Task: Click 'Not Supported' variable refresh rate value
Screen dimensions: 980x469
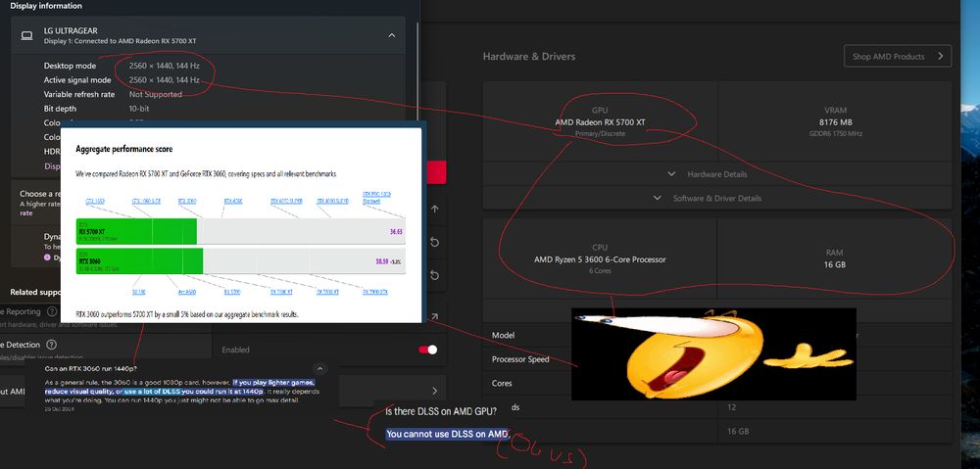Action: (x=156, y=94)
